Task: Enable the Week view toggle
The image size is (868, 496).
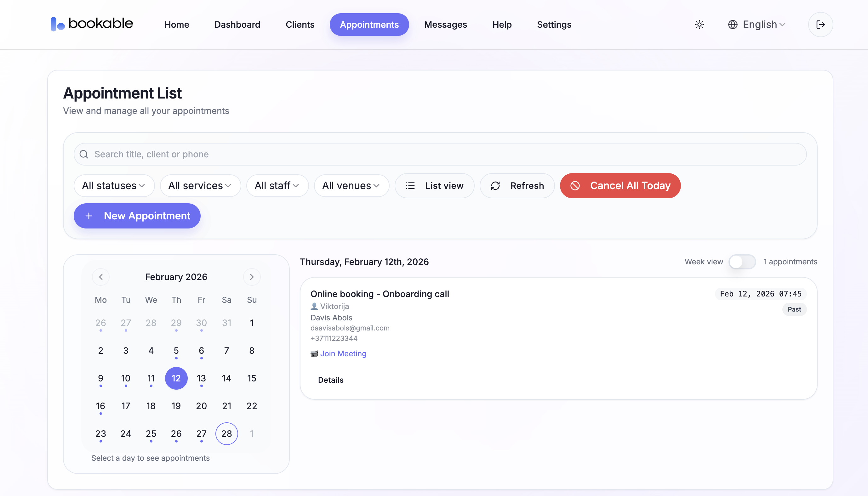Action: tap(742, 262)
